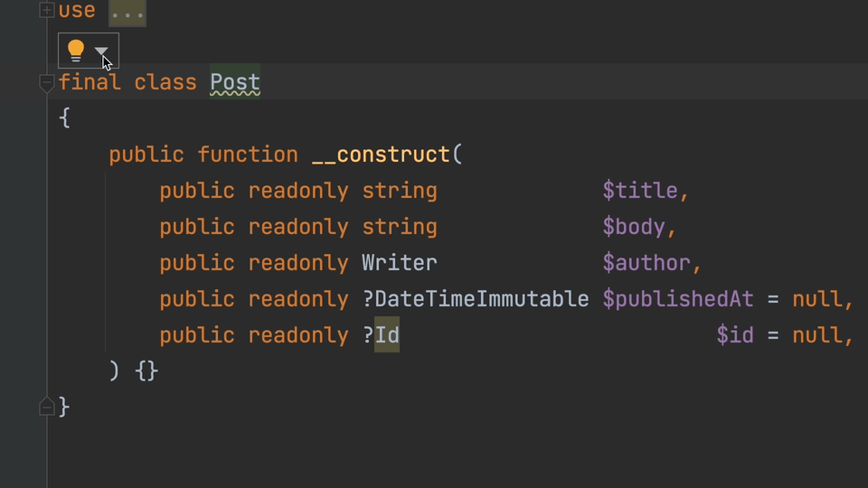
Task: Click the $title property variable
Action: 640,191
